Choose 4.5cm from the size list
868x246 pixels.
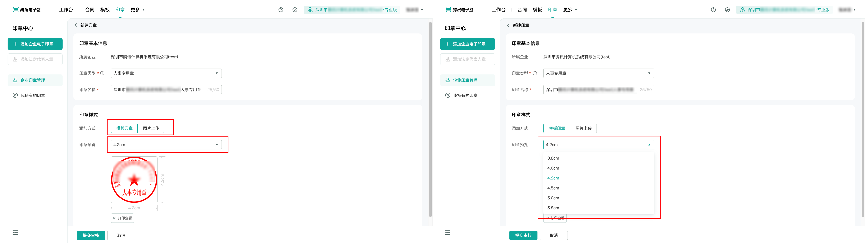click(x=599, y=188)
